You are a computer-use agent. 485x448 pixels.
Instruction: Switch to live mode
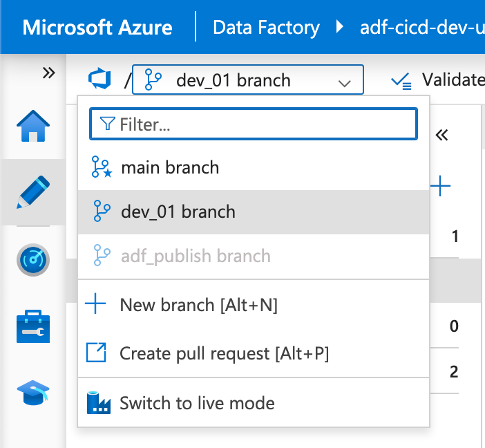254,402
